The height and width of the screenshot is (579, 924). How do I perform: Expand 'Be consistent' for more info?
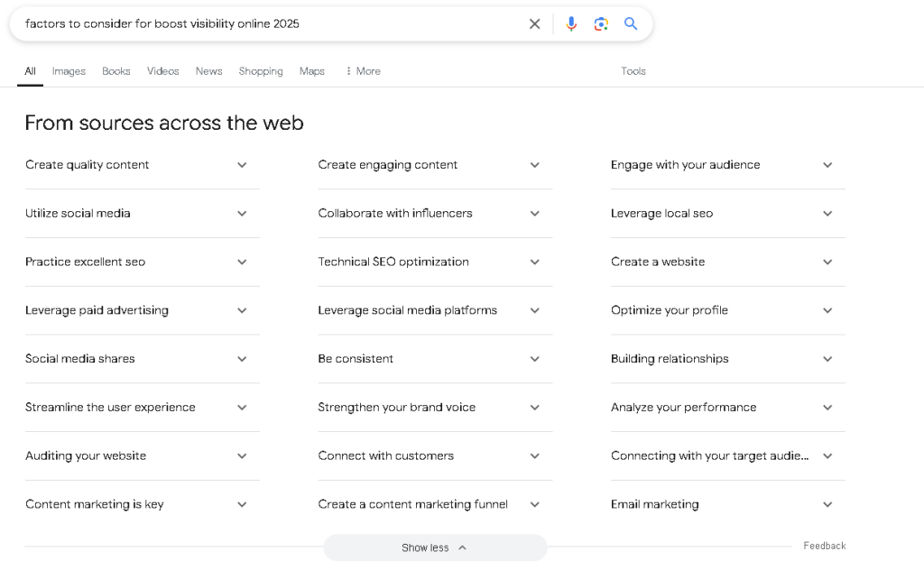click(x=534, y=359)
